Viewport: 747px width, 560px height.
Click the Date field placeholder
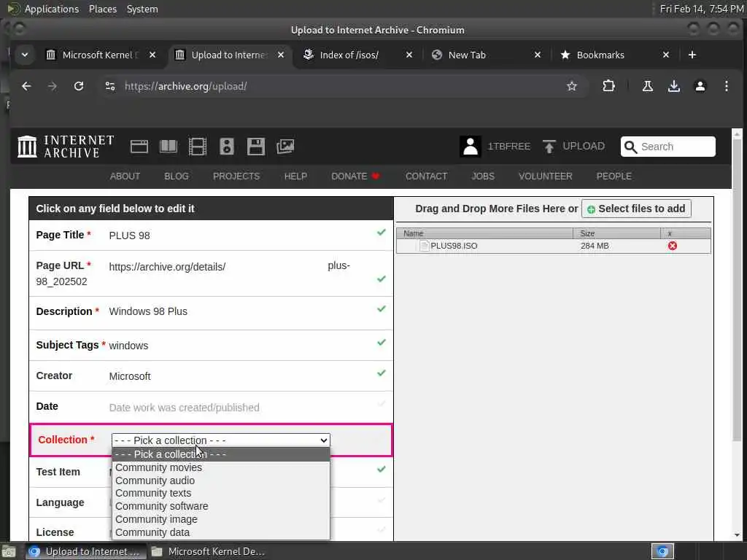185,408
